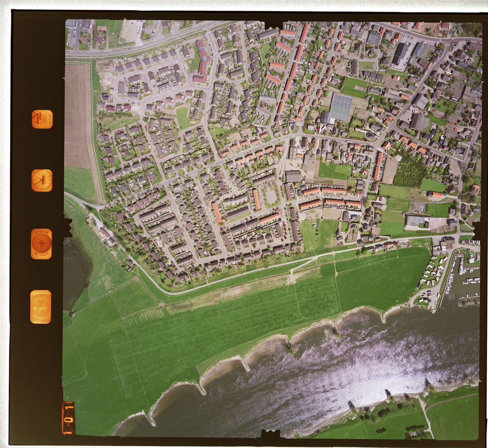Click the brown plowed field at left
This screenshot has width=488, height=448.
pyautogui.click(x=77, y=116)
